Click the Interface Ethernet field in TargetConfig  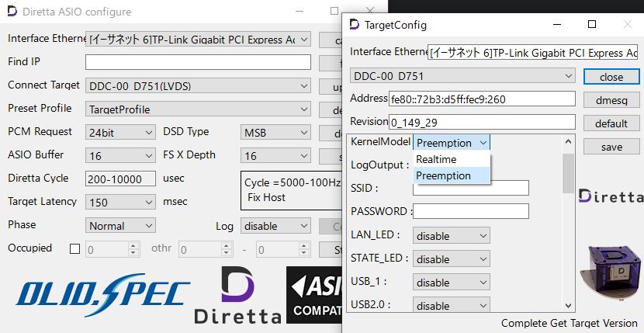click(533, 53)
